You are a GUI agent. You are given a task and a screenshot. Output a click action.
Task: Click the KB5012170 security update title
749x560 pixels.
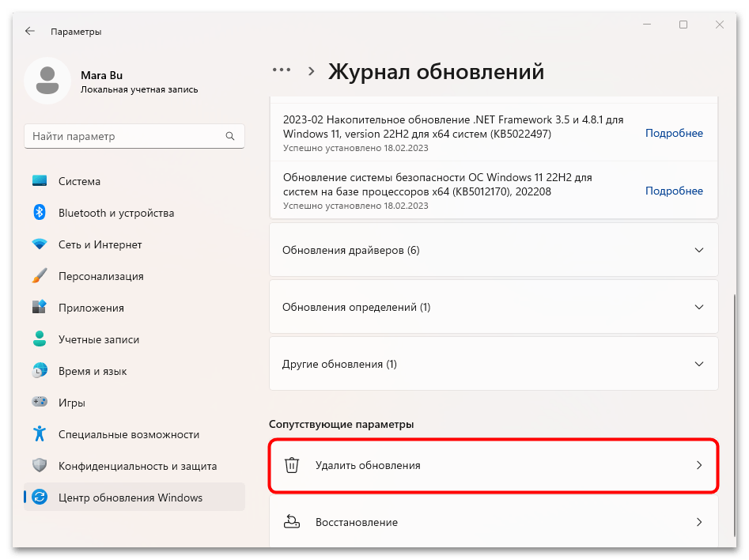[x=437, y=184]
